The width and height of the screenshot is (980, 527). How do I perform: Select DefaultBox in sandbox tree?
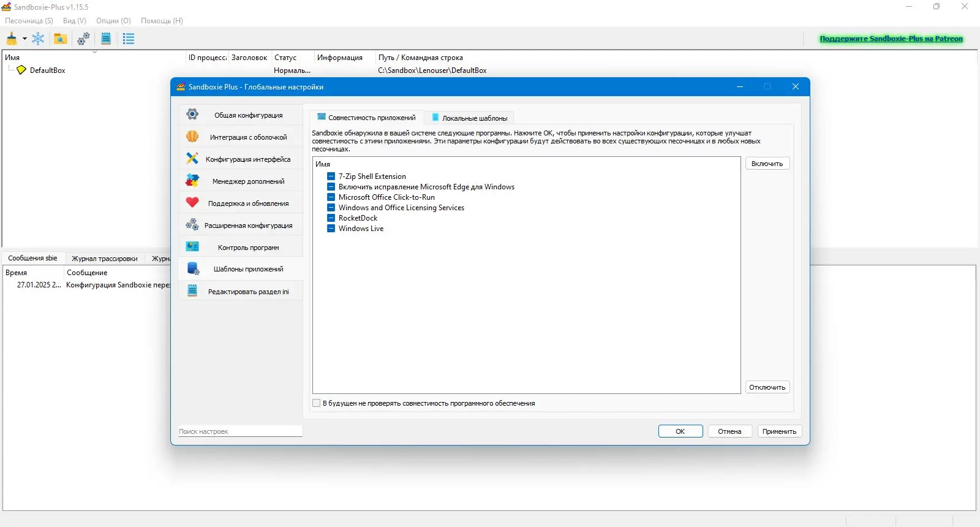[47, 70]
